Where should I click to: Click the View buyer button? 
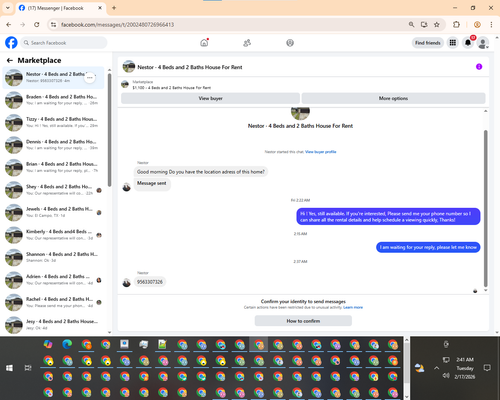click(210, 98)
